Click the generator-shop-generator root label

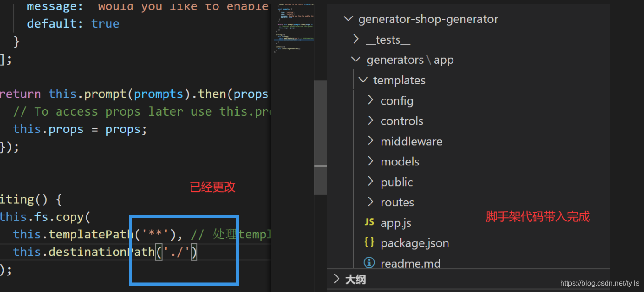point(428,19)
